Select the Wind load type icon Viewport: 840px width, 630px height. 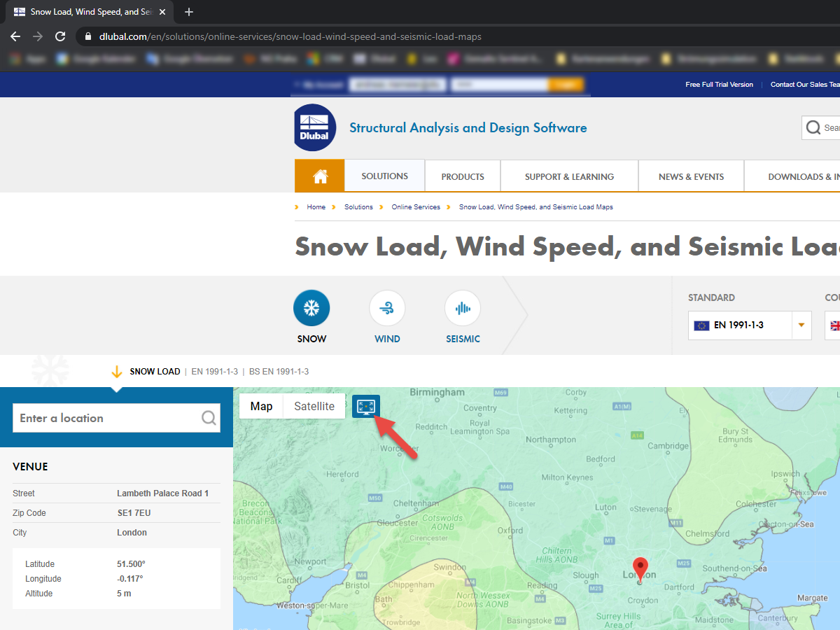point(387,308)
